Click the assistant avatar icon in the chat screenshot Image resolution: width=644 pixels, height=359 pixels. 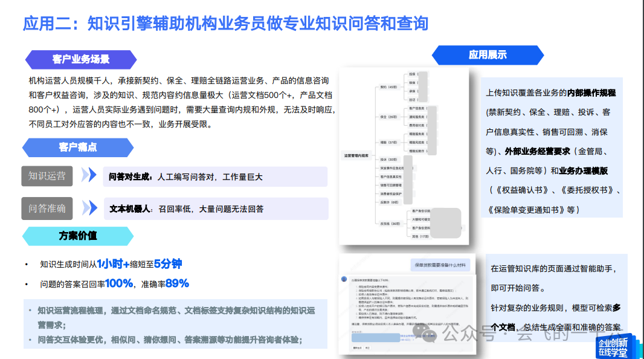pyautogui.click(x=344, y=279)
